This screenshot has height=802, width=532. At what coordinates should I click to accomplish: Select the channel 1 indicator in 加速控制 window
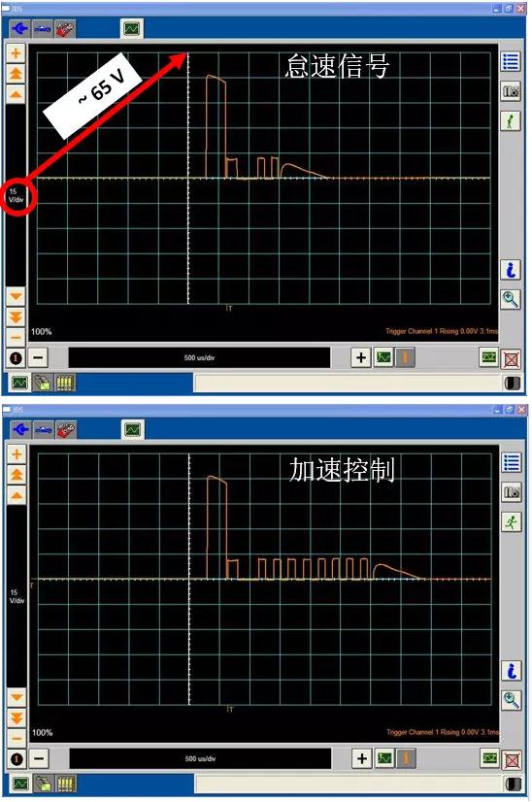coord(17,759)
